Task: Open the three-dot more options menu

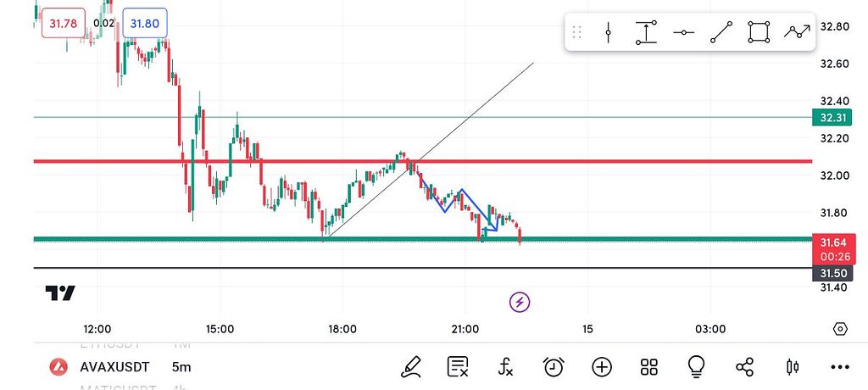Action: 840,367
